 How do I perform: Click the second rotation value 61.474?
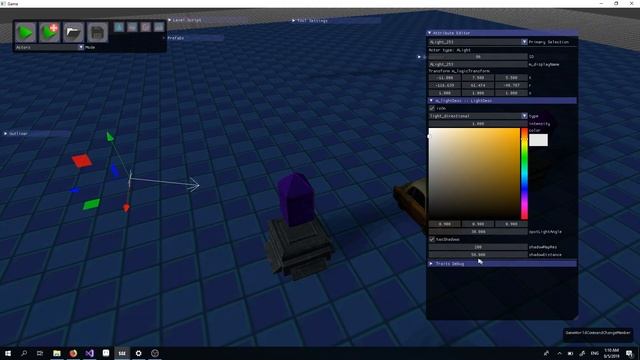(478, 85)
